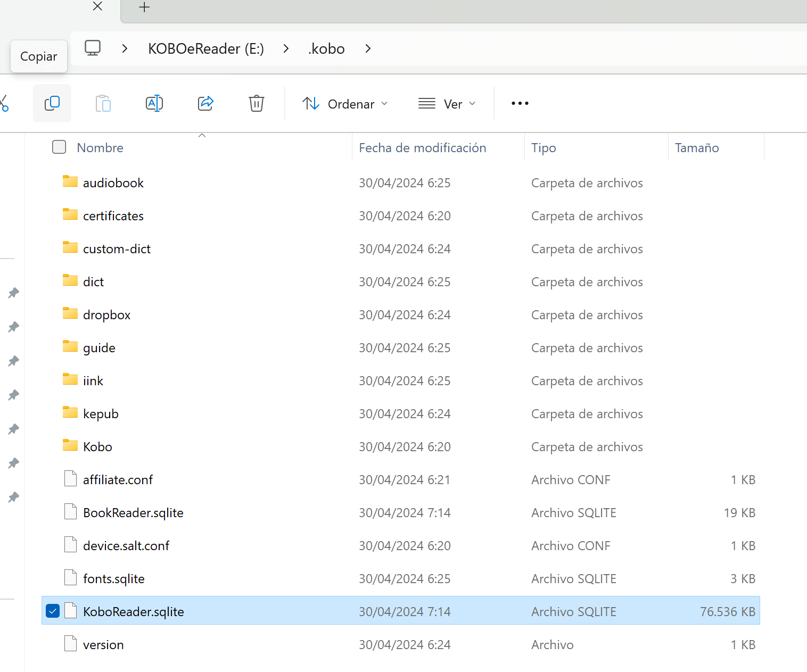This screenshot has width=807, height=672.
Task: Click the Copy toolbar icon
Action: pos(52,103)
